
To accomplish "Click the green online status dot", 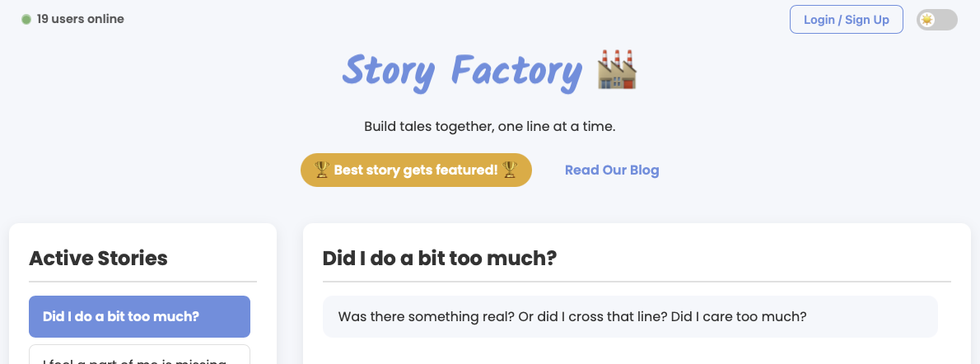I will [26, 19].
